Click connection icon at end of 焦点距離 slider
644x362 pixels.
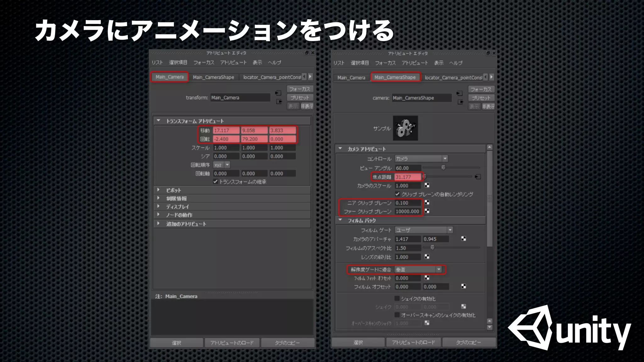tap(478, 177)
